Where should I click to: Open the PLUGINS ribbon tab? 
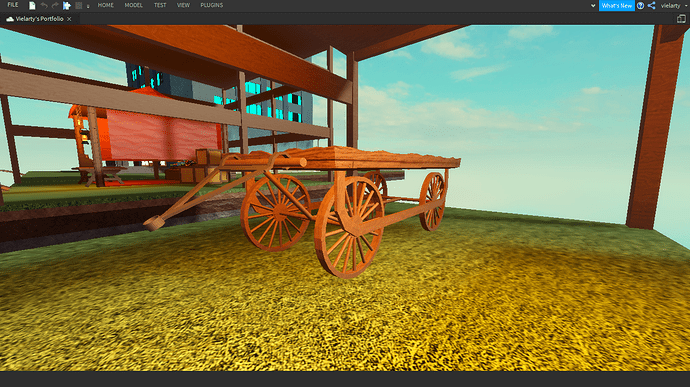pyautogui.click(x=212, y=5)
